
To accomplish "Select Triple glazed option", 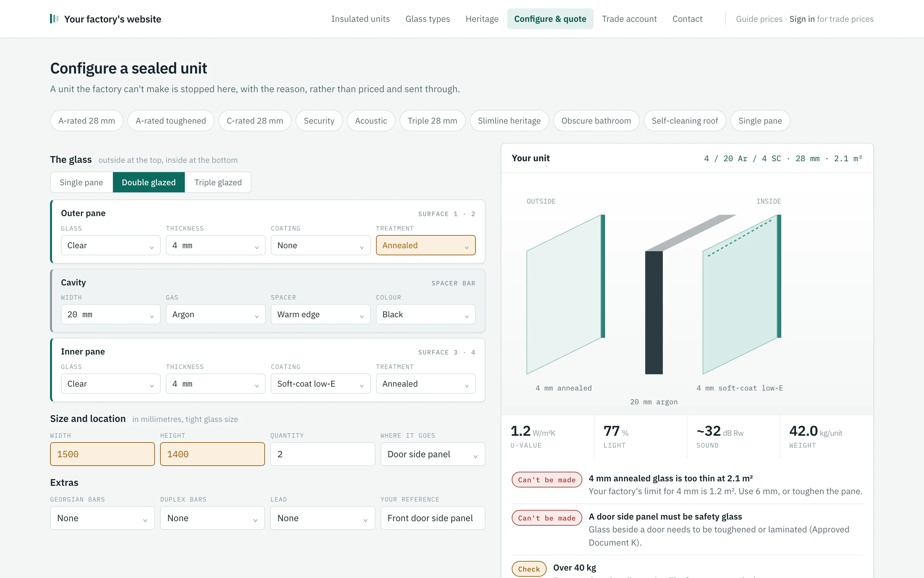I will (x=218, y=182).
